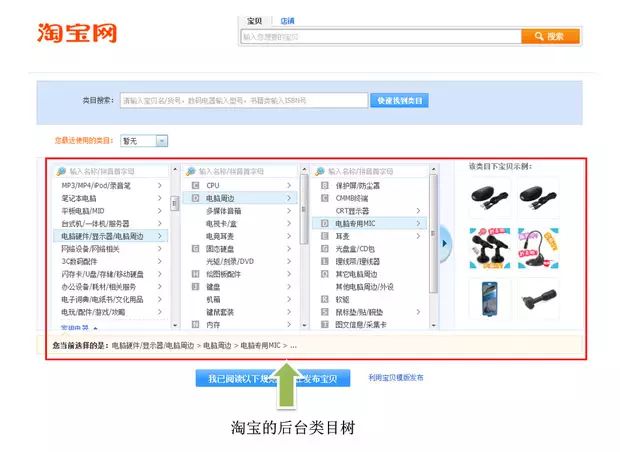
Task: Click the letter G icon beside 光盘盒/CD包
Action: (x=325, y=249)
